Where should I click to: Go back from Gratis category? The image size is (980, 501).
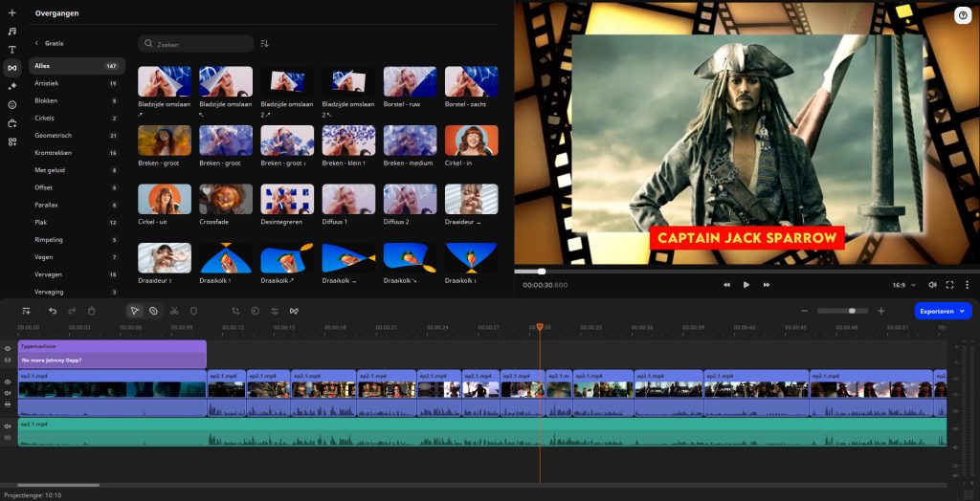(36, 43)
